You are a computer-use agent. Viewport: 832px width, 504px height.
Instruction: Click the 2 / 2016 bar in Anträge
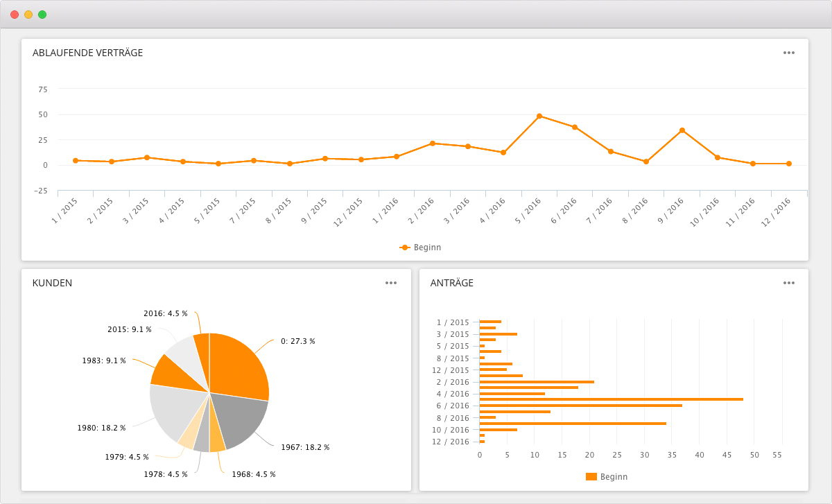point(536,382)
